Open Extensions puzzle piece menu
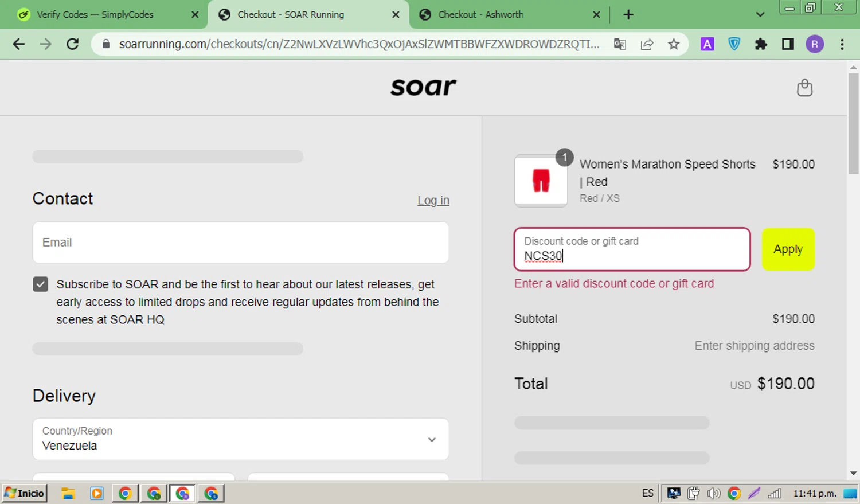Image resolution: width=860 pixels, height=504 pixels. pyautogui.click(x=761, y=44)
